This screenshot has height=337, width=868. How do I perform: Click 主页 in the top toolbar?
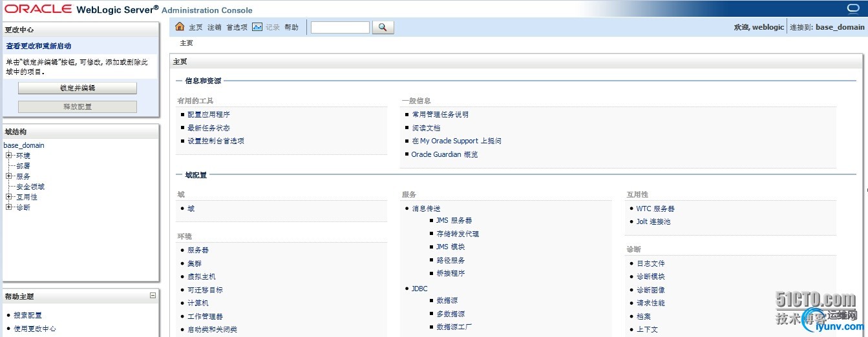(x=196, y=27)
